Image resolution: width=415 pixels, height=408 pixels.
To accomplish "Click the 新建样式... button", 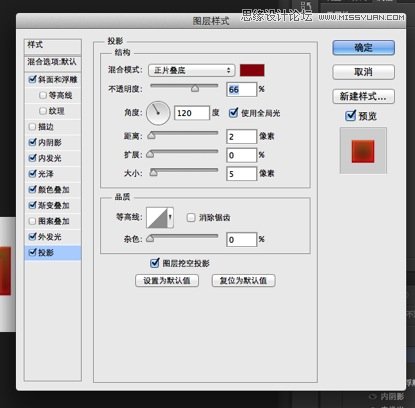I will point(363,96).
